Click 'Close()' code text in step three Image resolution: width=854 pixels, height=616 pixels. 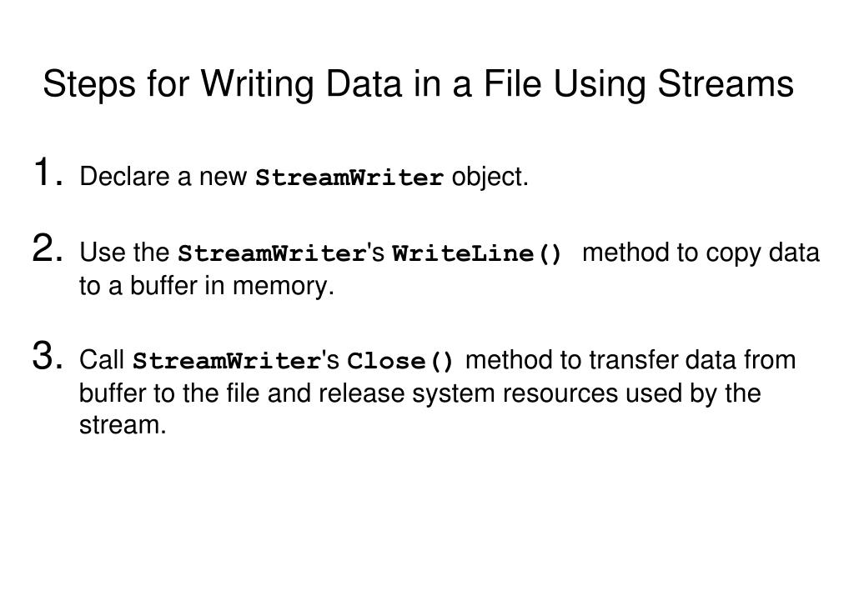(400, 361)
